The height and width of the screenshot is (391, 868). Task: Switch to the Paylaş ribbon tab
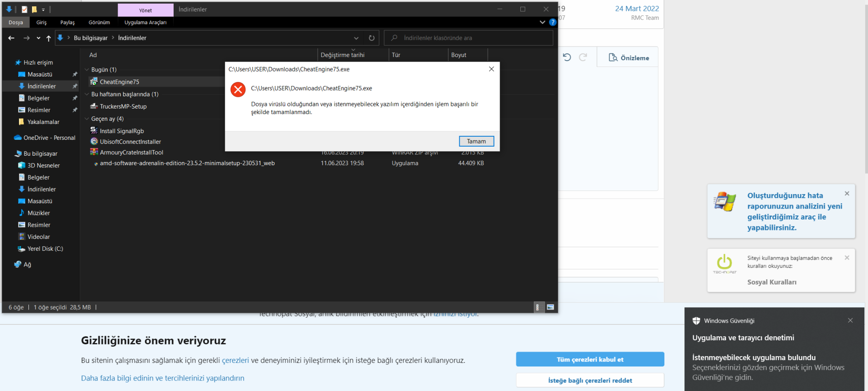[x=67, y=22]
